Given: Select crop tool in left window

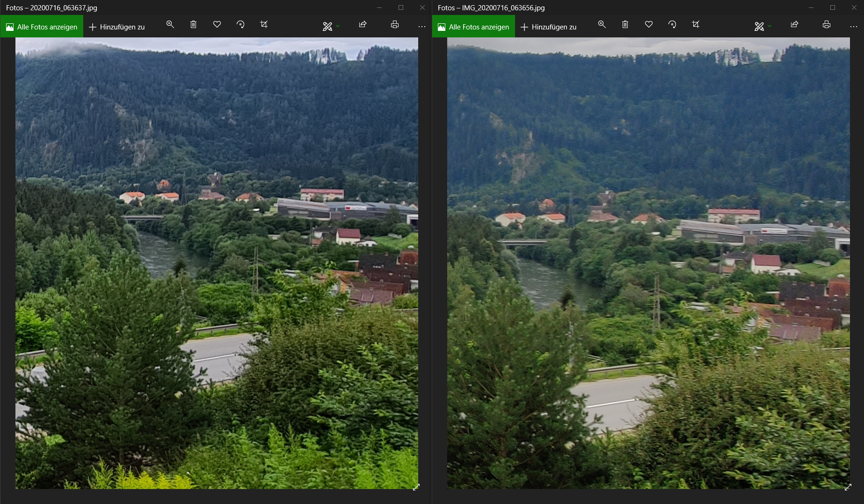Looking at the screenshot, I should pos(264,24).
